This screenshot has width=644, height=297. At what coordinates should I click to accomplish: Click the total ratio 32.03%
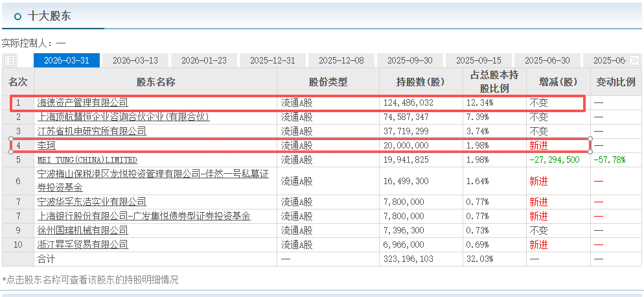pyautogui.click(x=479, y=259)
